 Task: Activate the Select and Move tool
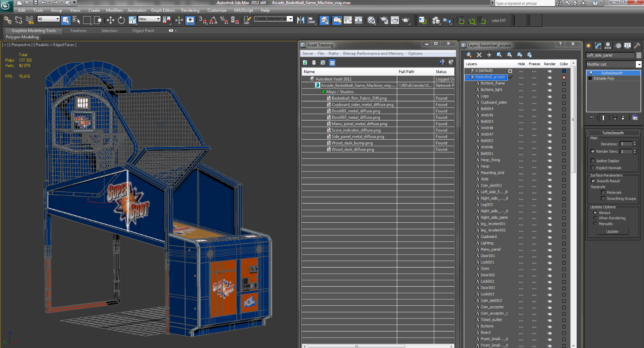pyautogui.click(x=111, y=20)
